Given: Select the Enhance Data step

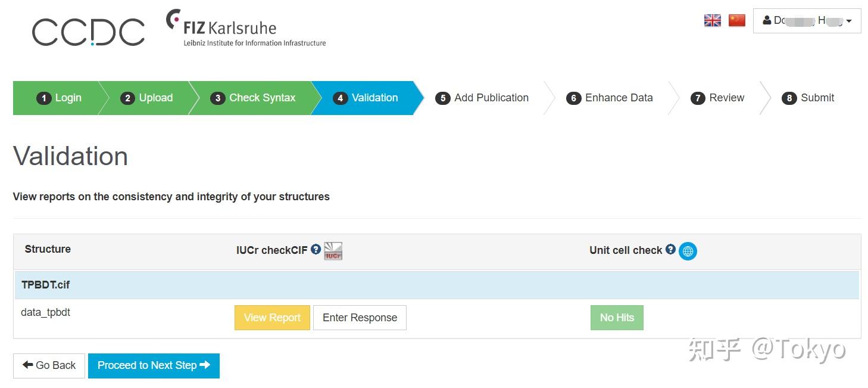Looking at the screenshot, I should coord(610,98).
